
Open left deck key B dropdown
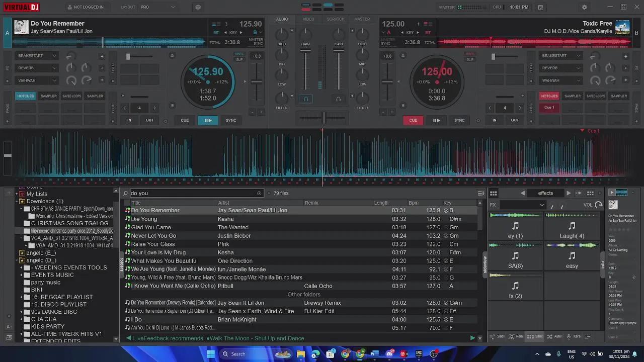[x=257, y=32]
